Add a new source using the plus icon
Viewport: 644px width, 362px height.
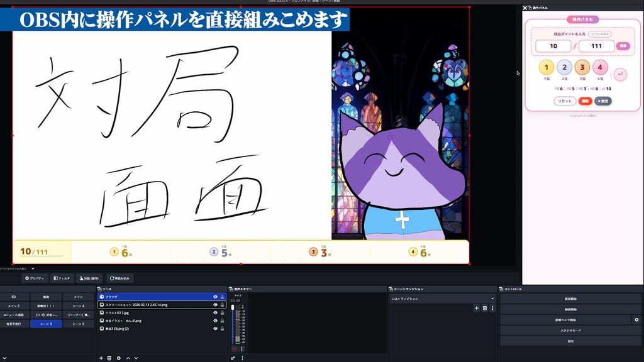[101, 358]
